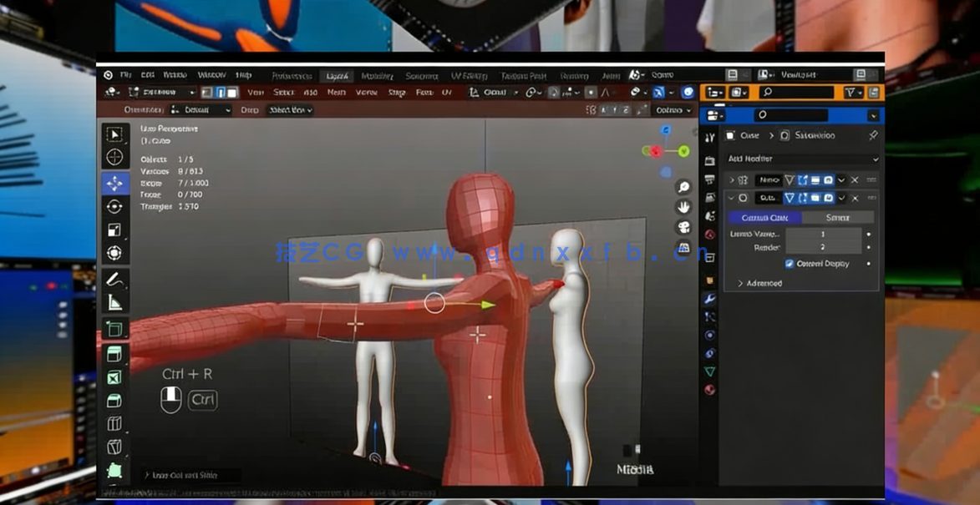Collapse the Subdivision modifier panel
This screenshot has height=505, width=980.
(733, 198)
